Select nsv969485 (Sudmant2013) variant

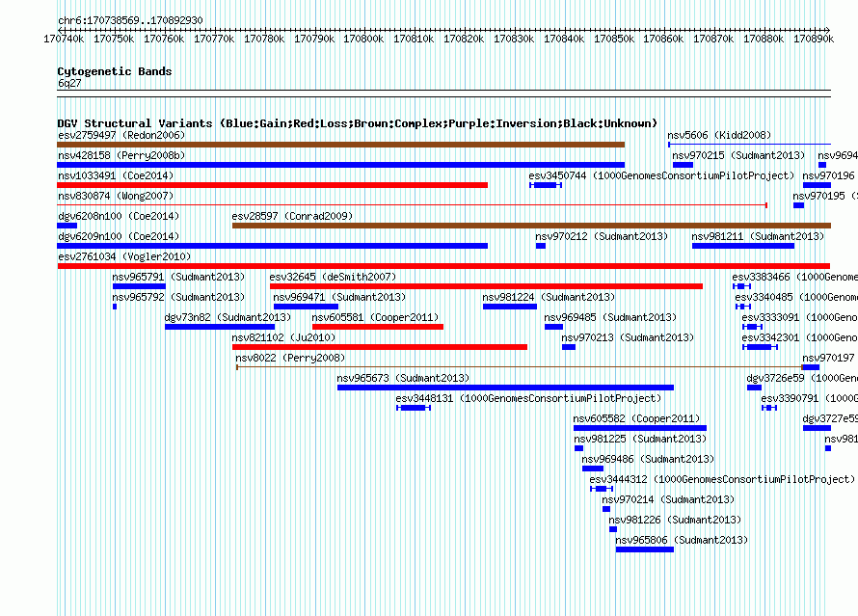610,317
